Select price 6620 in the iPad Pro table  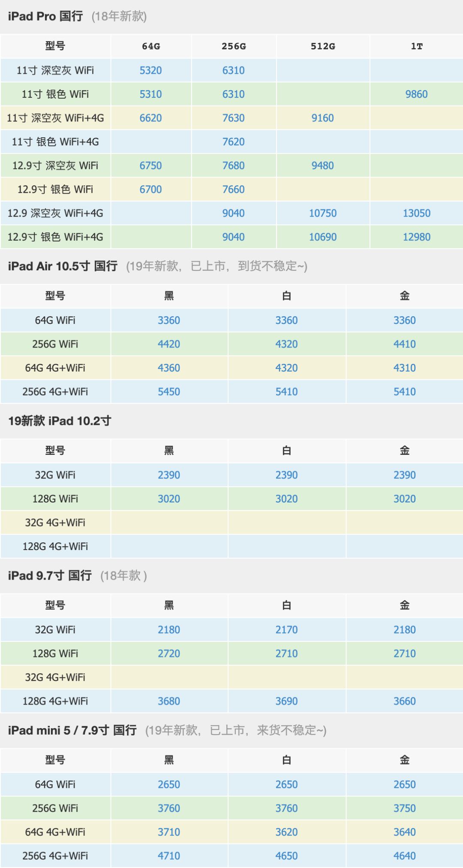[x=151, y=118]
